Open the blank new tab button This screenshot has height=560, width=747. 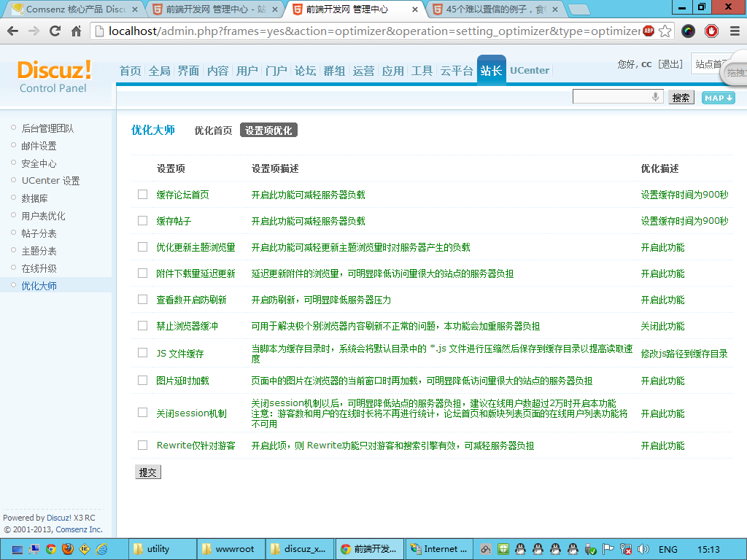(578, 9)
